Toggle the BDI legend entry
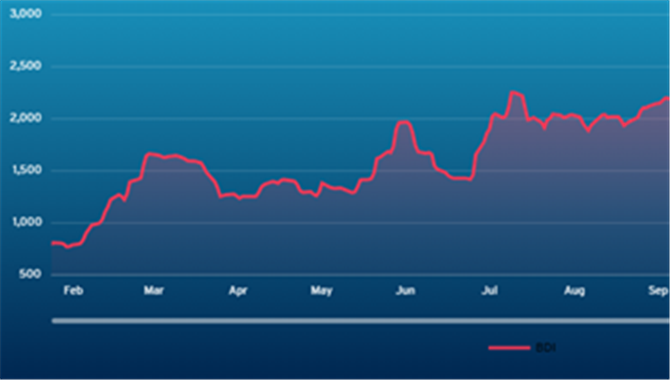Screen dimensions: 670x380 point(522,348)
